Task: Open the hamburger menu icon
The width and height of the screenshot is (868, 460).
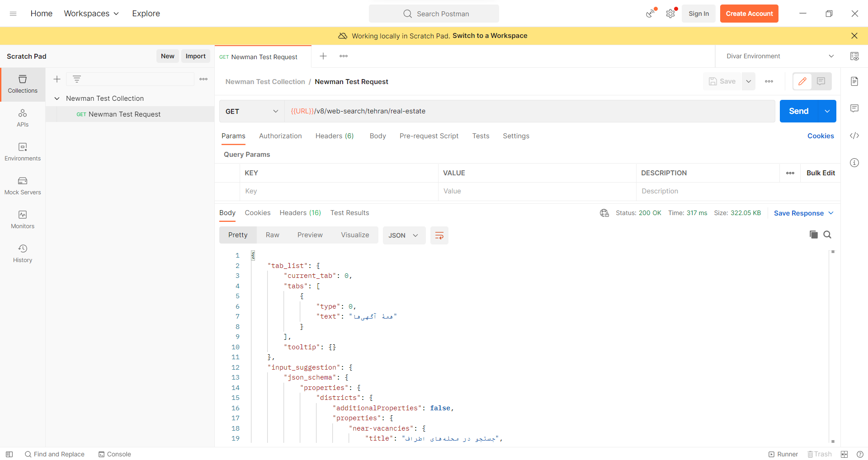Action: pyautogui.click(x=13, y=14)
